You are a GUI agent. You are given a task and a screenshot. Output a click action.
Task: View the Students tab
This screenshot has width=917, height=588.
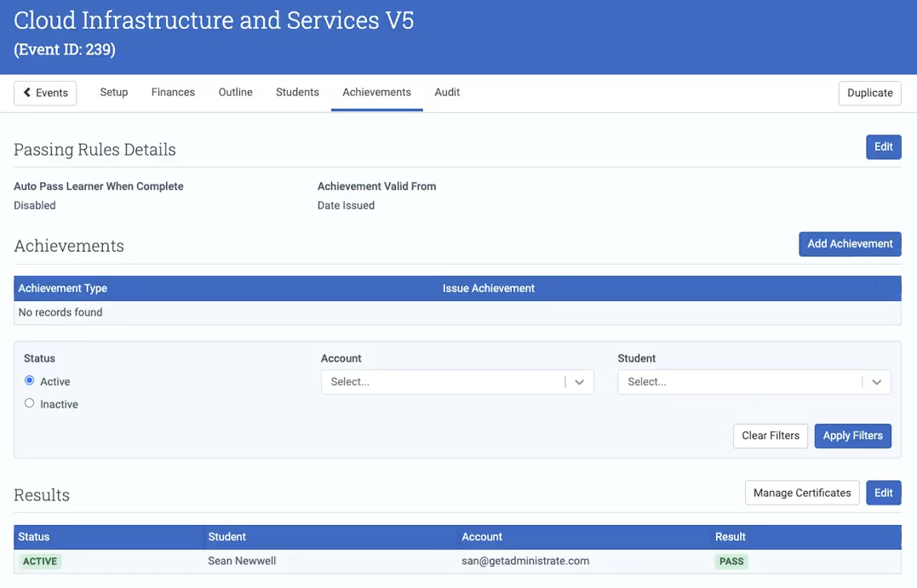coord(298,93)
